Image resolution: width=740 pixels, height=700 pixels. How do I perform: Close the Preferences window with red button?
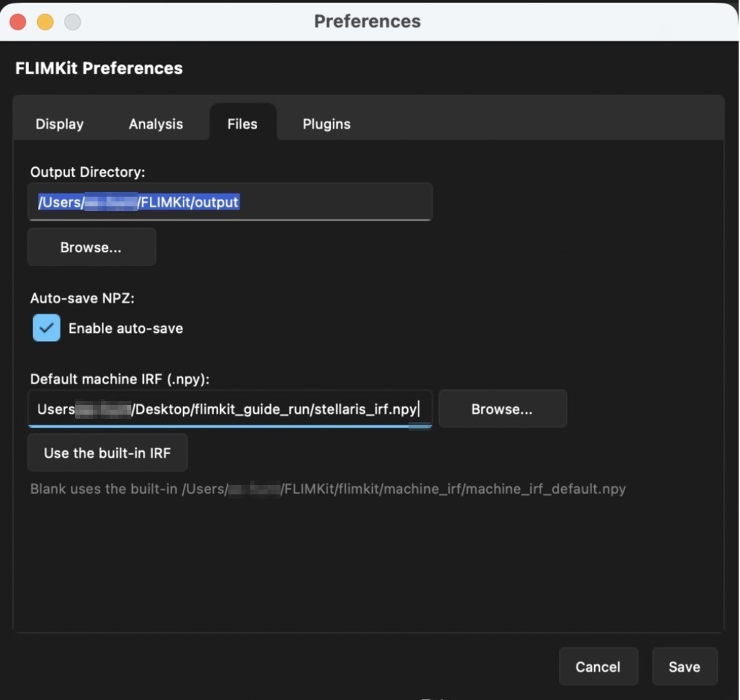coord(18,22)
